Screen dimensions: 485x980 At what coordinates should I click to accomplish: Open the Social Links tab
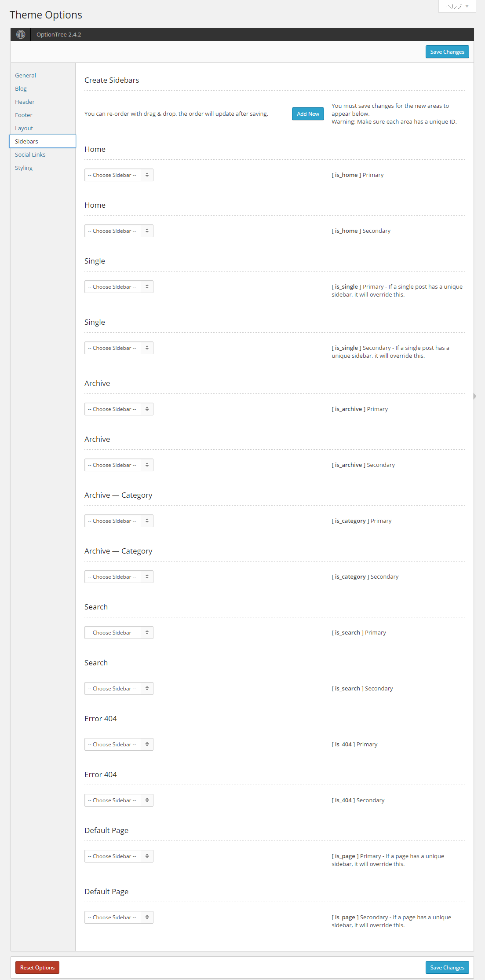[30, 155]
